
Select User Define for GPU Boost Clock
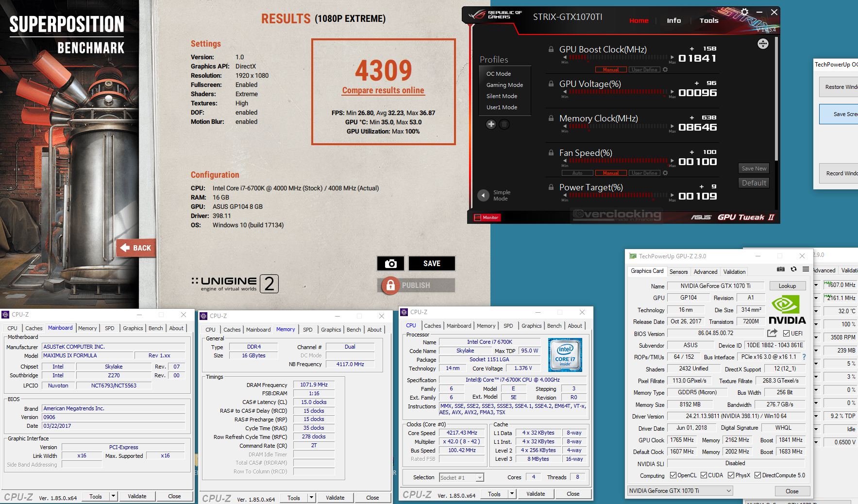(x=644, y=69)
